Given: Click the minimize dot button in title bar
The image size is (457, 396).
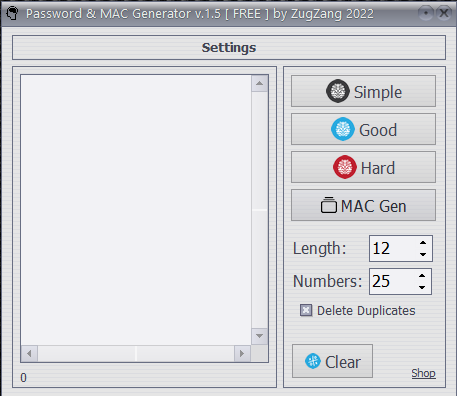Looking at the screenshot, I should tap(426, 13).
